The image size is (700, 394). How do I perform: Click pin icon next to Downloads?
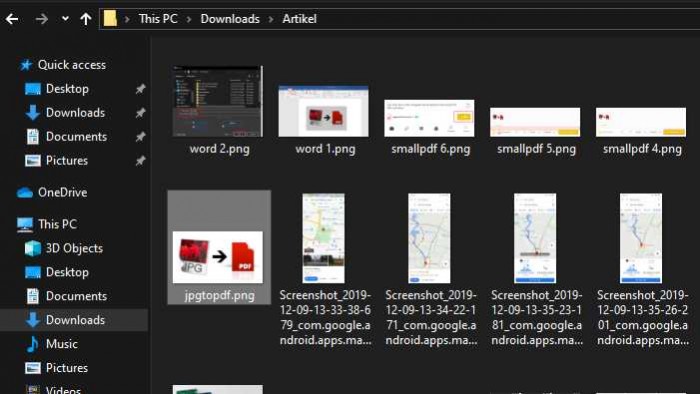pos(140,113)
